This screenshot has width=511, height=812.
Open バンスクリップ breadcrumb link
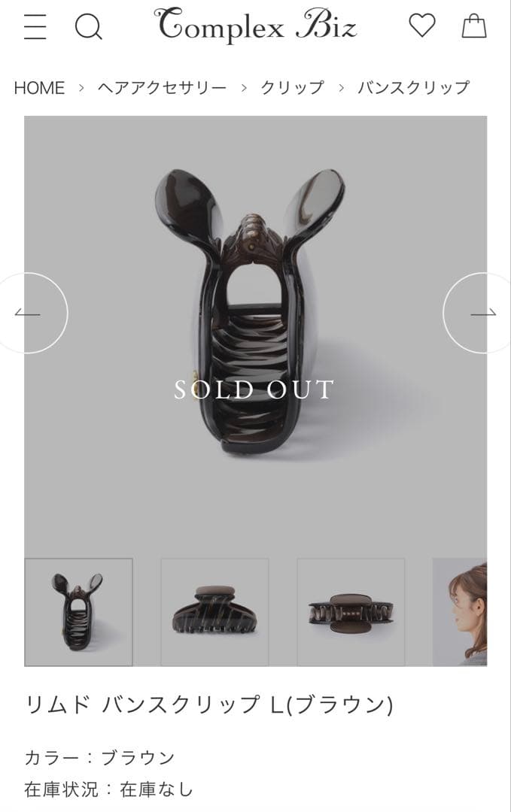click(414, 87)
